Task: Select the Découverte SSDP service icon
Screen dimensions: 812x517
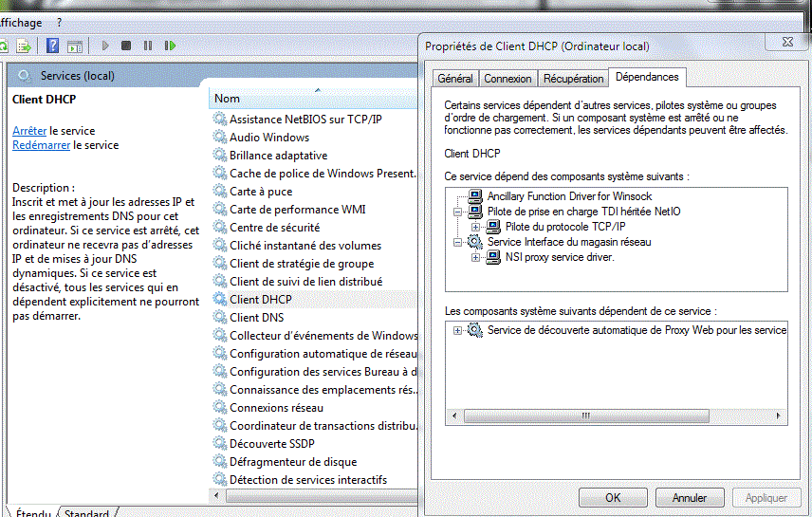Action: pos(220,443)
